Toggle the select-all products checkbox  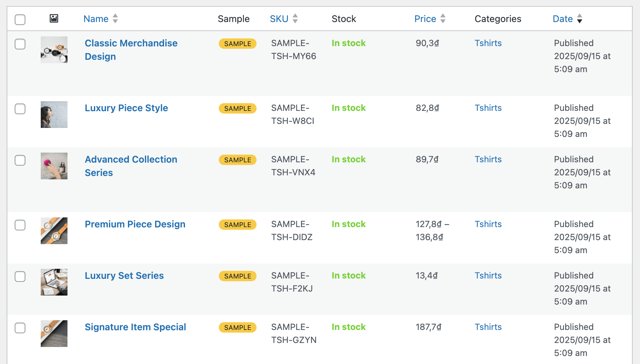click(x=20, y=19)
